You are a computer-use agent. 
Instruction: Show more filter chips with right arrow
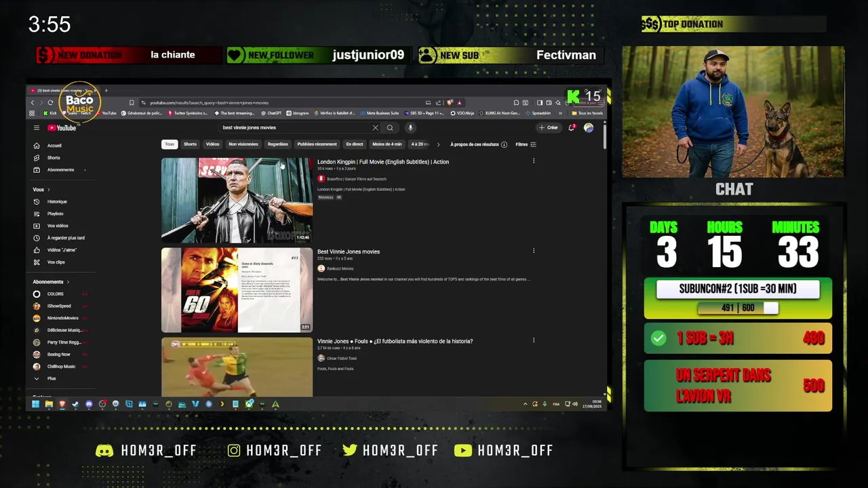point(438,144)
